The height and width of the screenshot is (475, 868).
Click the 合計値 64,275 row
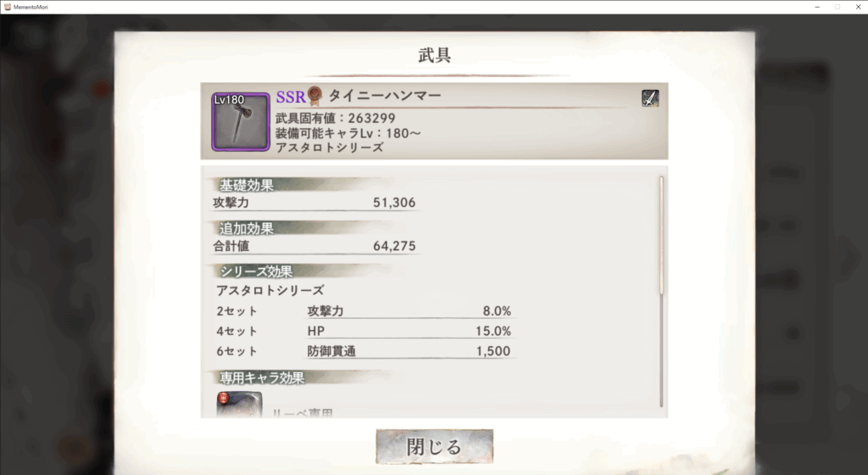point(314,246)
